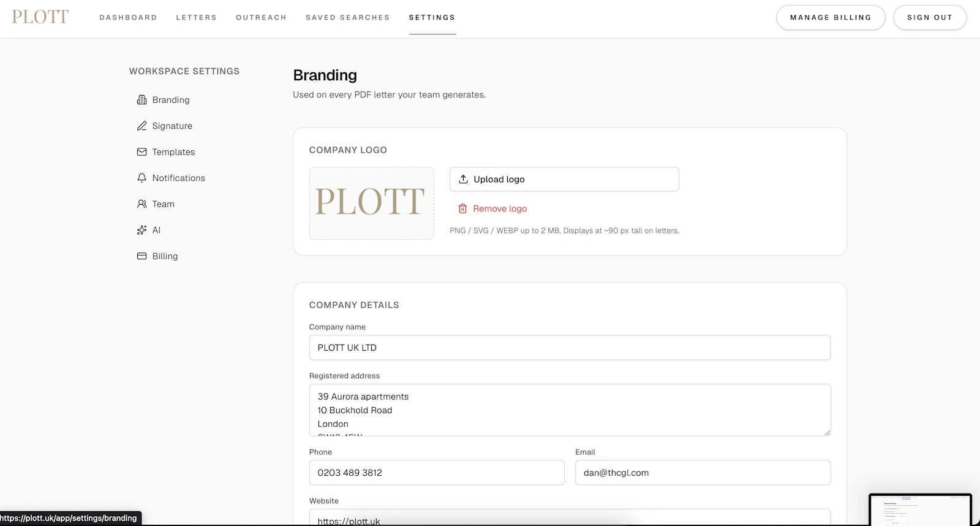Image resolution: width=980 pixels, height=526 pixels.
Task: Open AI settings in sidebar
Action: pyautogui.click(x=149, y=230)
